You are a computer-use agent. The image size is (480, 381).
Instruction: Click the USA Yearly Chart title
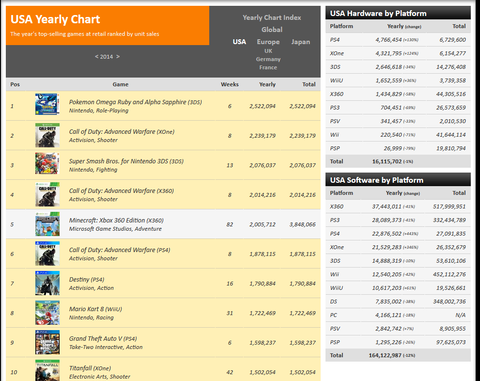(x=55, y=19)
